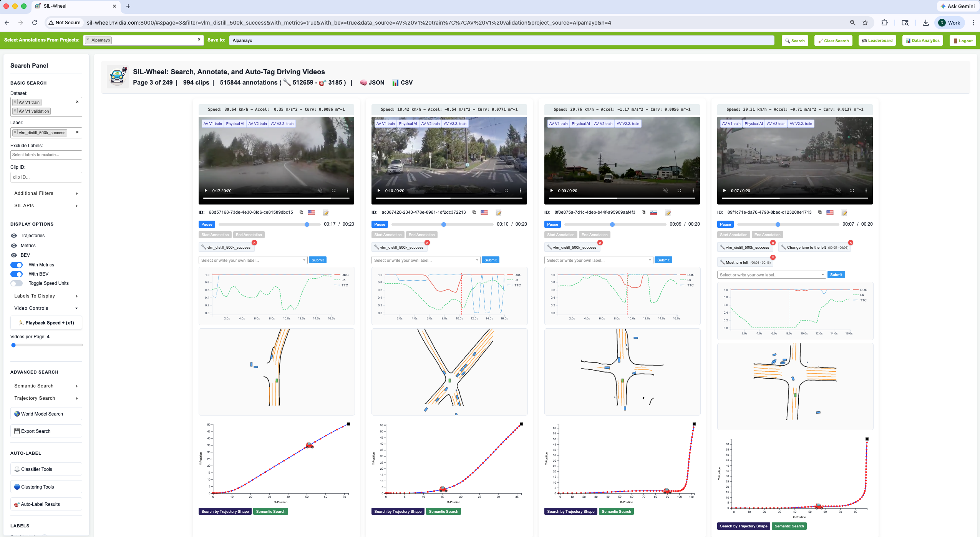This screenshot has height=537, width=980.
Task: Reload the SIL-Wheel page
Action: [35, 23]
